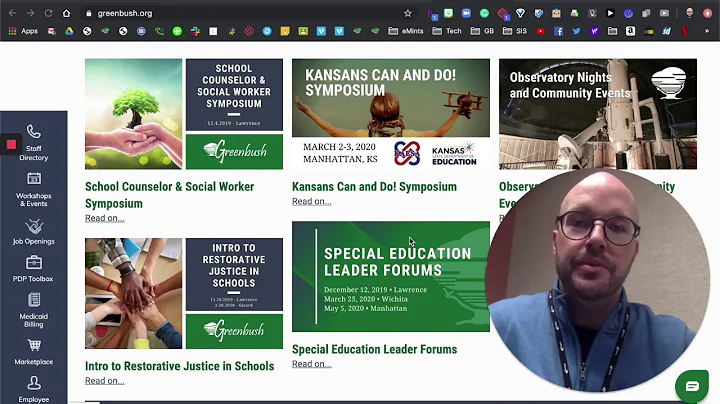
Task: Open Job Openings handshake icon
Action: tap(34, 226)
